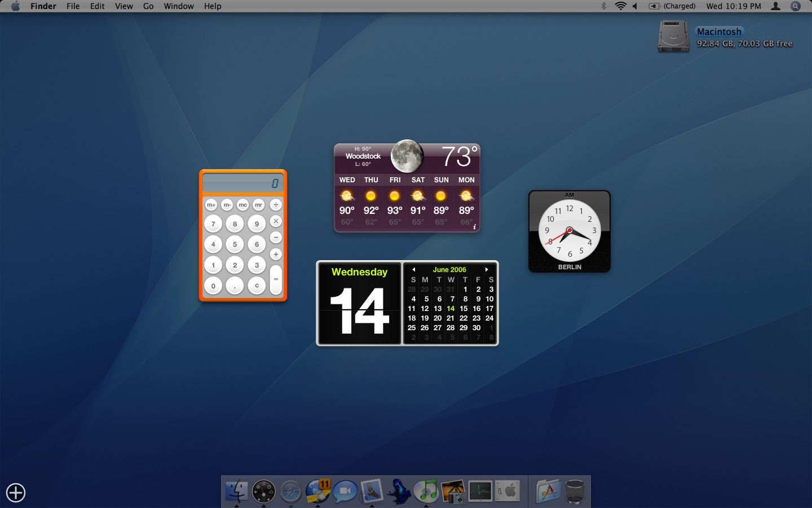812x508 pixels.
Task: Open iChat from the dock
Action: pos(345,492)
